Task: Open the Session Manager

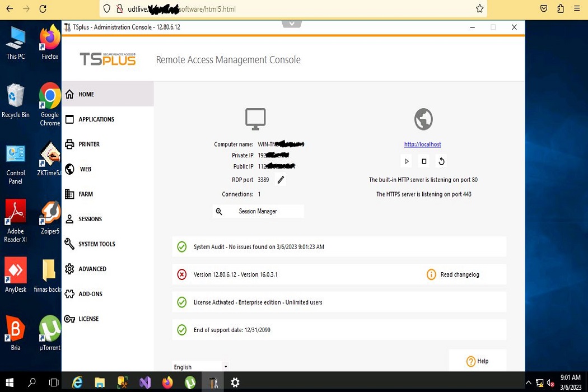Action: click(258, 211)
